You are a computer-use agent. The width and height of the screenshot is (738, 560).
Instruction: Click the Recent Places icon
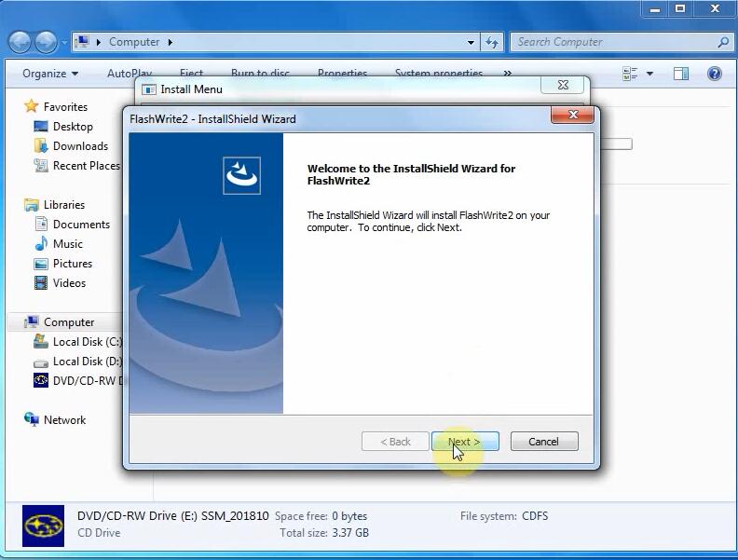(41, 165)
